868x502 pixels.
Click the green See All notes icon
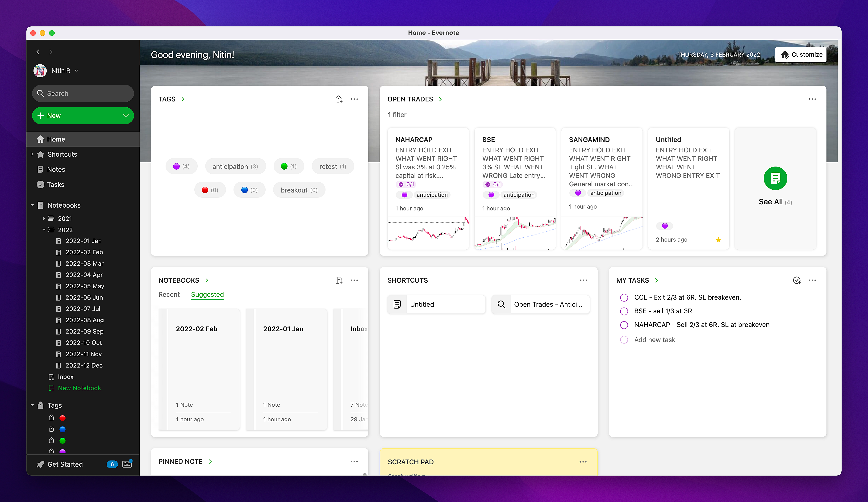[x=775, y=179]
